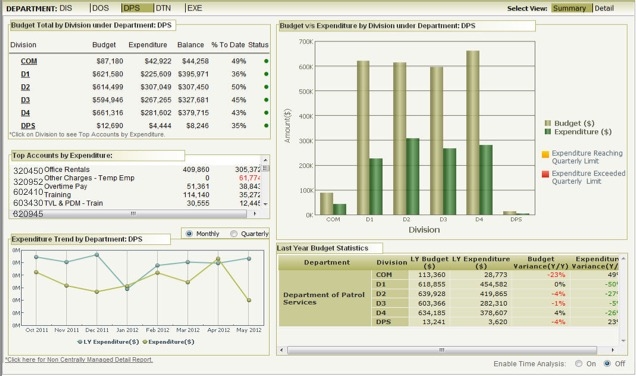Switch to the DIS department tab
636x376 pixels.
(66, 8)
